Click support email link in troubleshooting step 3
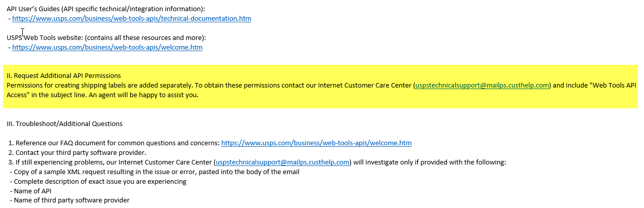The height and width of the screenshot is (208, 644). tap(283, 162)
